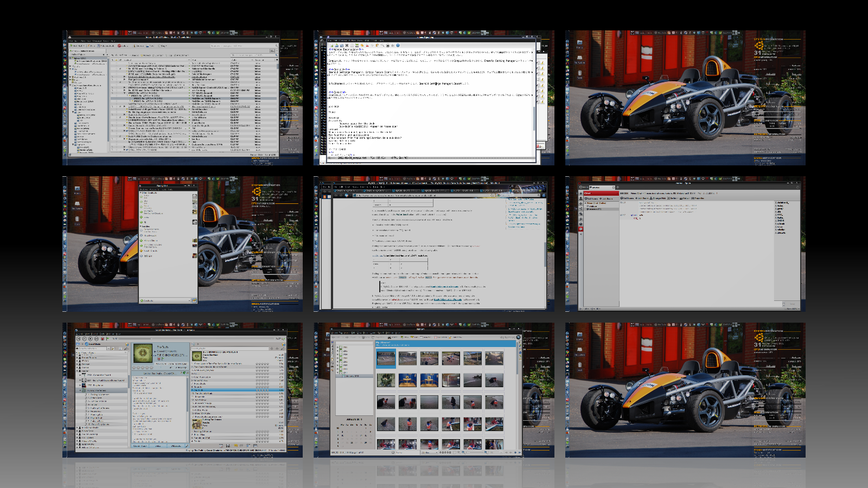Expand the 2010 album folder in digiKam
Screen dimensions: 868x488
pyautogui.click(x=337, y=369)
